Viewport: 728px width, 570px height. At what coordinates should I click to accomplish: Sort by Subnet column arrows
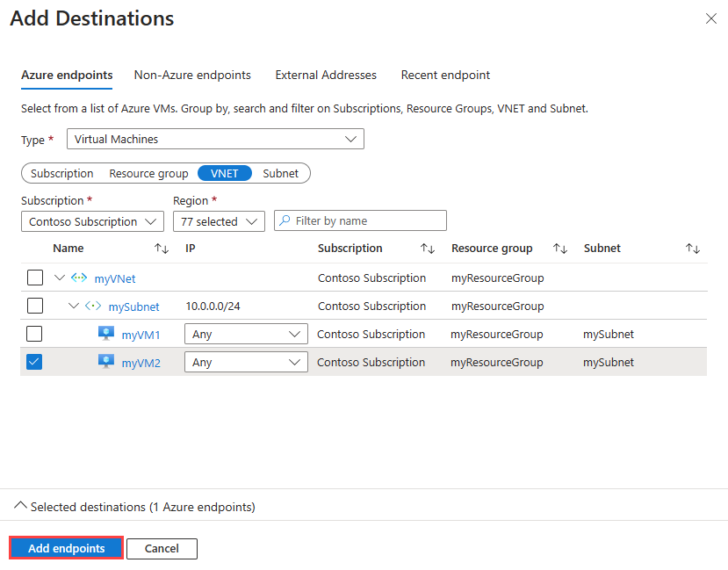pyautogui.click(x=693, y=249)
